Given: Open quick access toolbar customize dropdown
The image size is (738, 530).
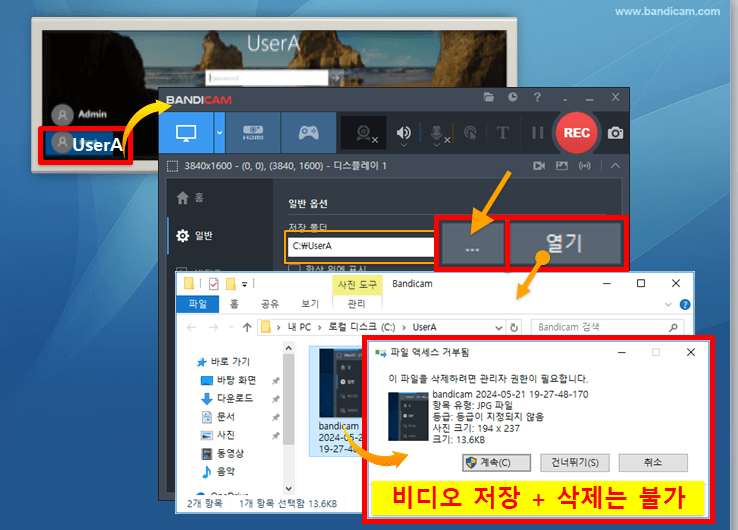Looking at the screenshot, I should coord(245,284).
